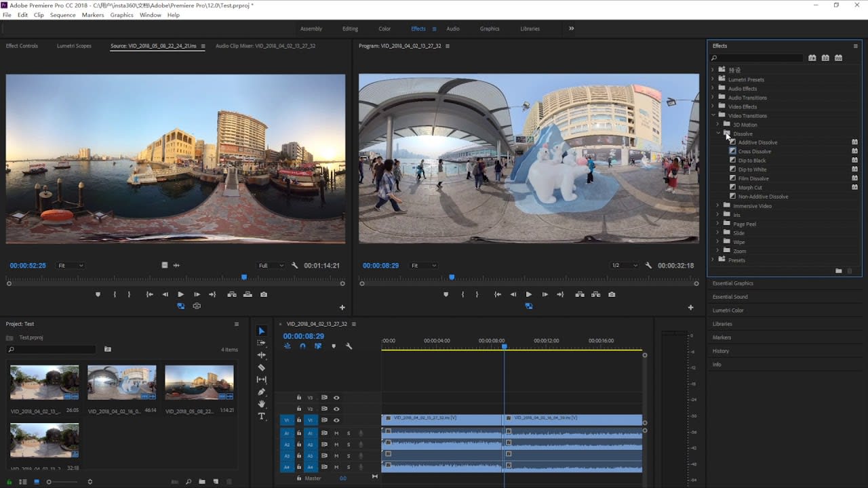
Task: Expand the Immersive Video transitions folder
Action: pos(717,205)
